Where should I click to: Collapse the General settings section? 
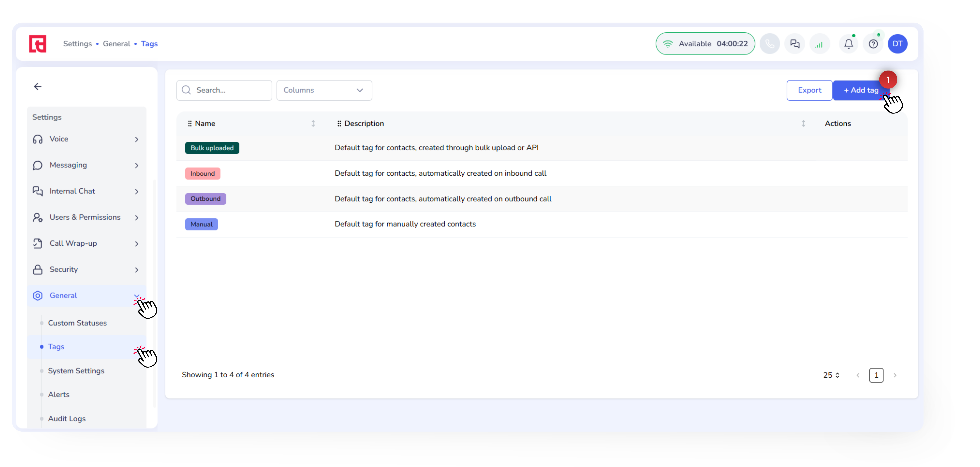(136, 296)
